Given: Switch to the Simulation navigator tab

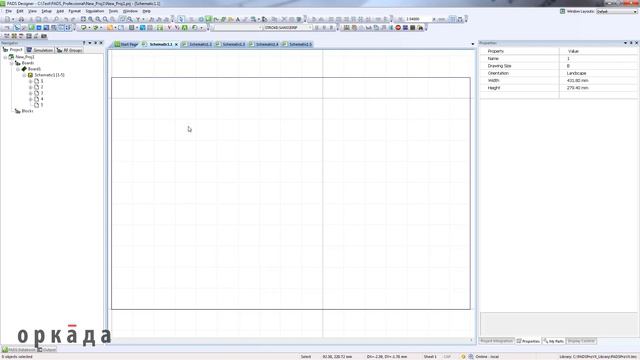Looking at the screenshot, I should (40, 50).
